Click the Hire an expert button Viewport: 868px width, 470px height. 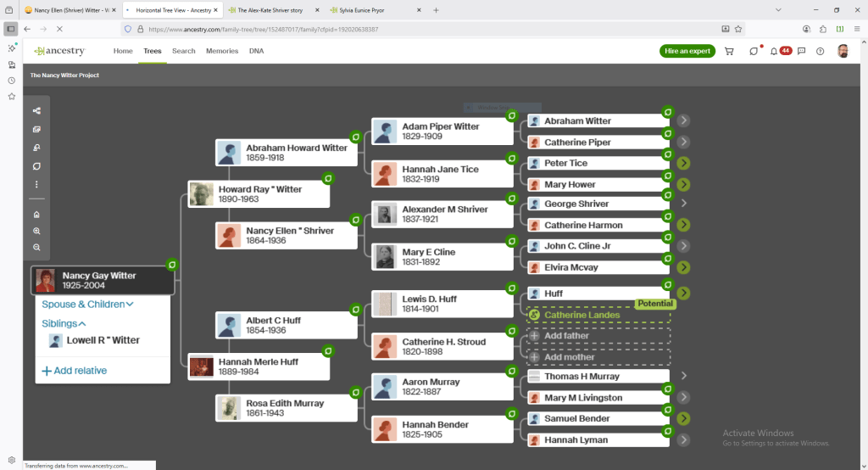(x=687, y=51)
